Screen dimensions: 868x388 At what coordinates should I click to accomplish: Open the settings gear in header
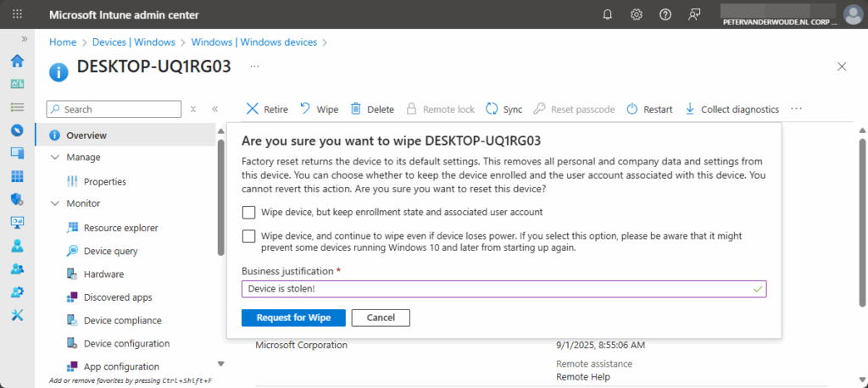coord(637,14)
